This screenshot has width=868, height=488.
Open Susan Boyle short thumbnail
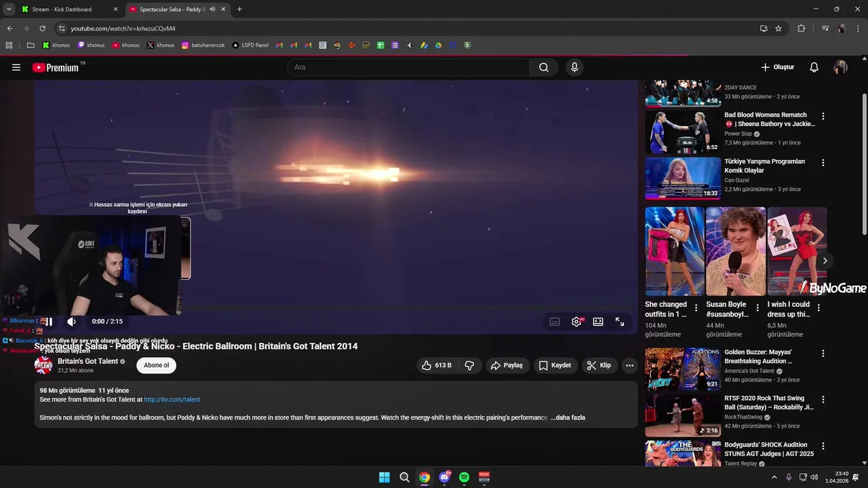point(736,251)
